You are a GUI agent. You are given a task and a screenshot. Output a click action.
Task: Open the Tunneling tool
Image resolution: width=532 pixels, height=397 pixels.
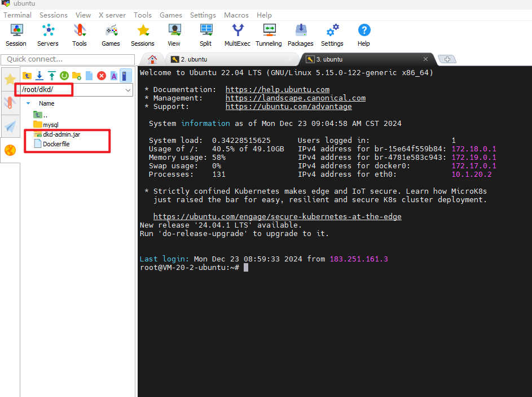(x=269, y=36)
